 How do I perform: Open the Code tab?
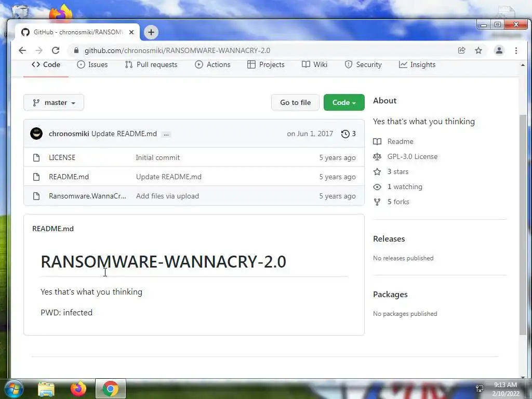coord(46,64)
